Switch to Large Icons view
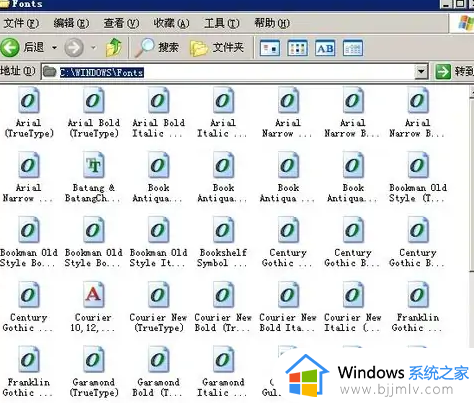474x403 pixels. (270, 48)
